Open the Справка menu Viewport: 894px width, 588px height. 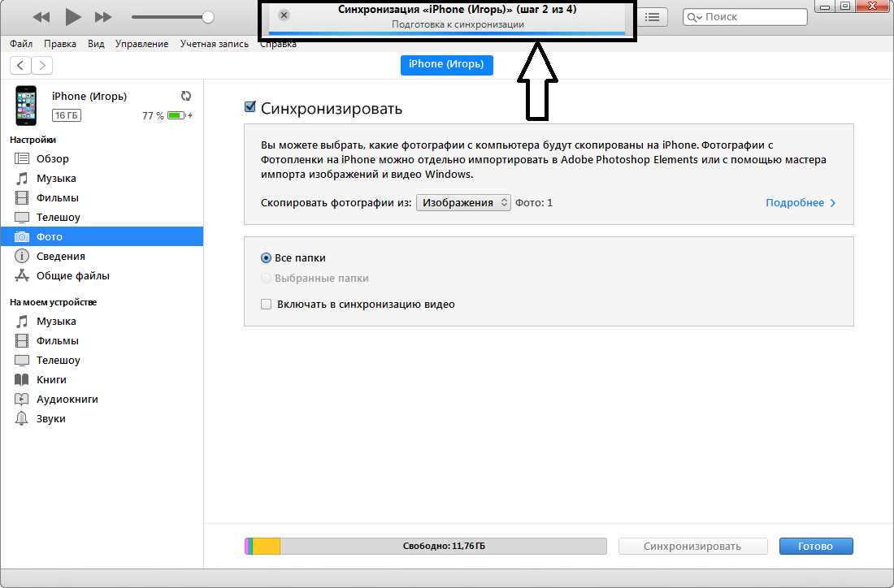[278, 44]
